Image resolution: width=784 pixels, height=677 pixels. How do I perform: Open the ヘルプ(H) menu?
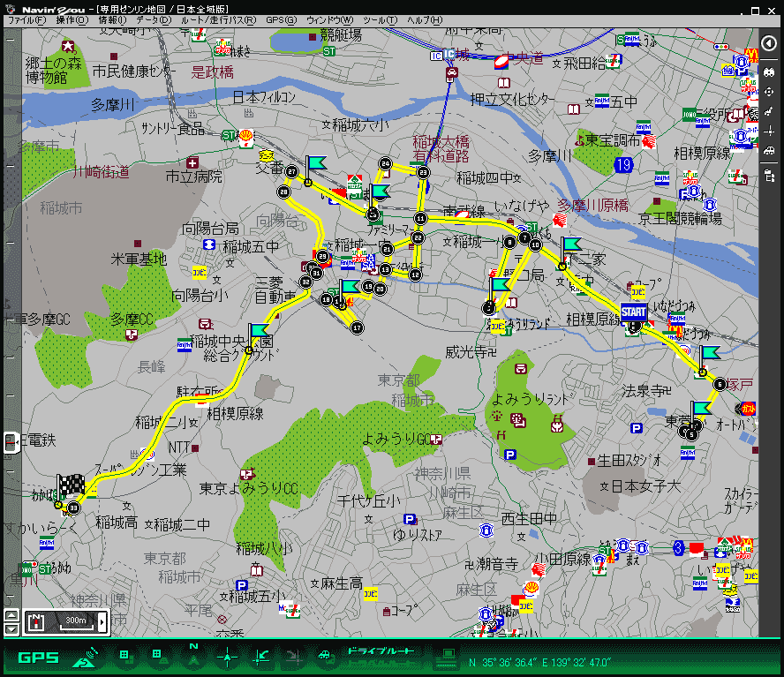pyautogui.click(x=425, y=20)
